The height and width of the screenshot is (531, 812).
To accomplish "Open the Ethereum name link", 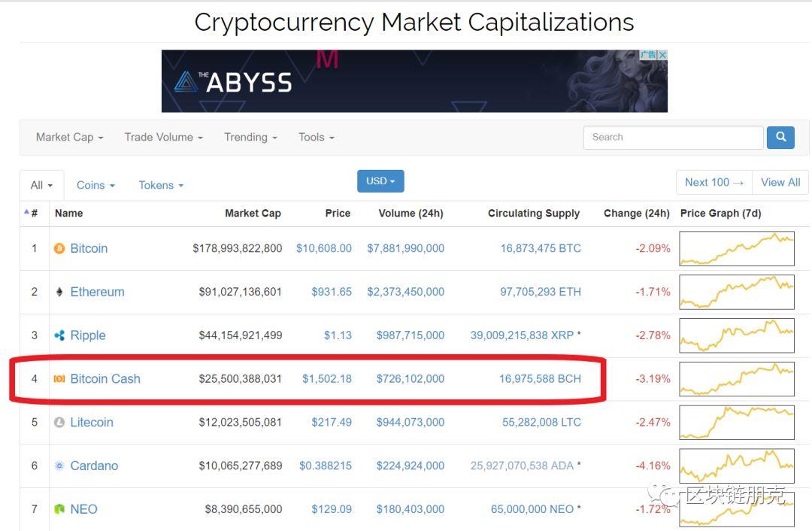I will point(97,292).
